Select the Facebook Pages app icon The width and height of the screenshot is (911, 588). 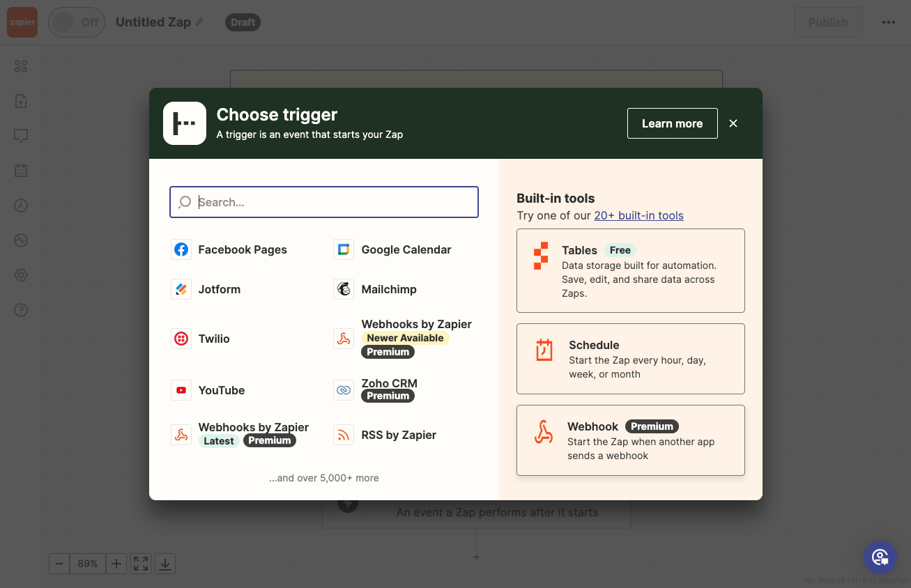181,249
